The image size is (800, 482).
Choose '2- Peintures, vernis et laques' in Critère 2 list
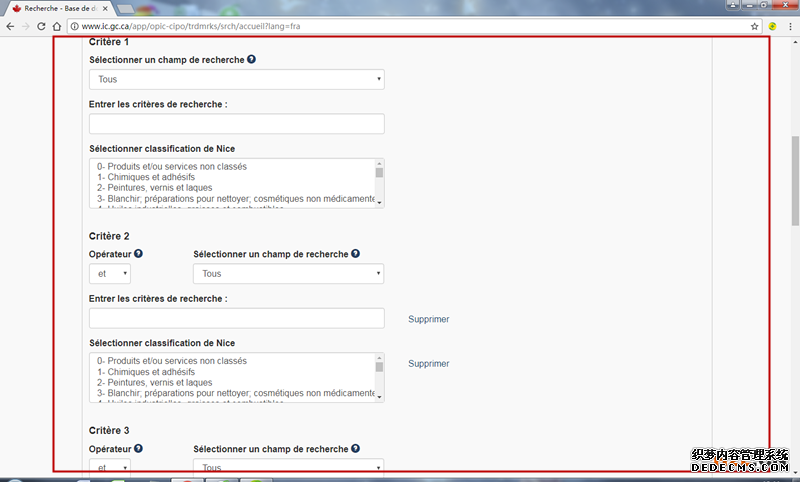tap(155, 382)
